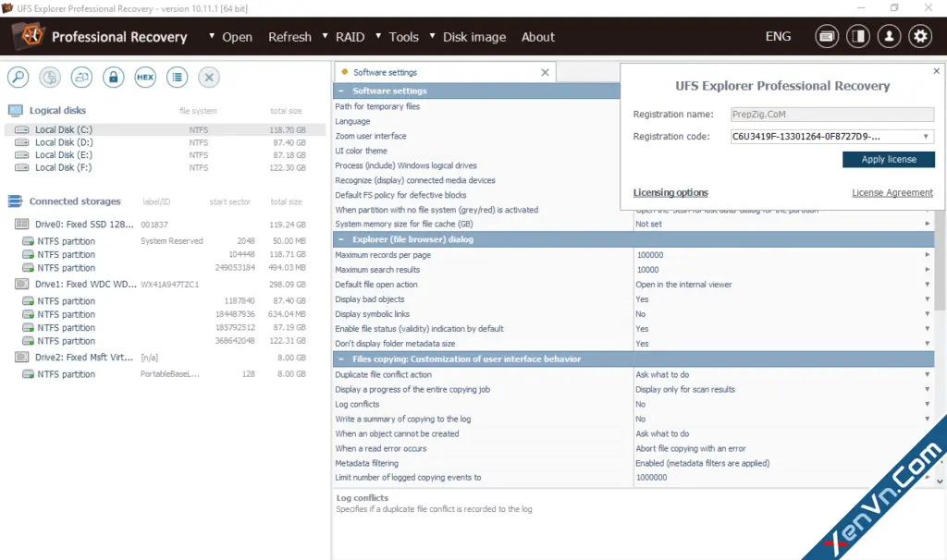Click the Registration name field

coord(832,115)
